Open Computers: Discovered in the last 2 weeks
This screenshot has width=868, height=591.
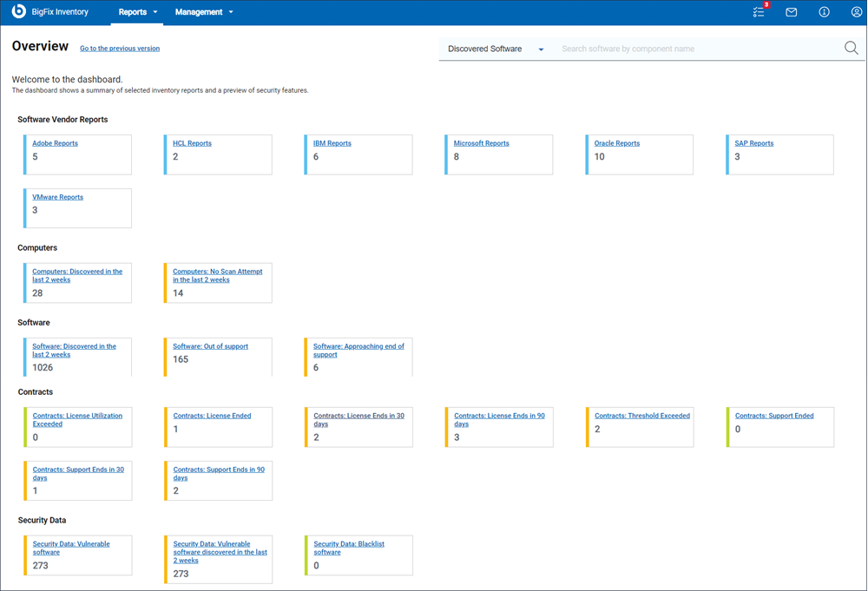(77, 276)
